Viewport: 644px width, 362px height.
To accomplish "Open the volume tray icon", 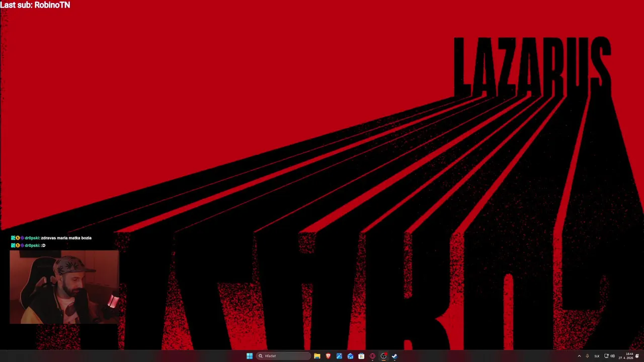I will pos(612,356).
